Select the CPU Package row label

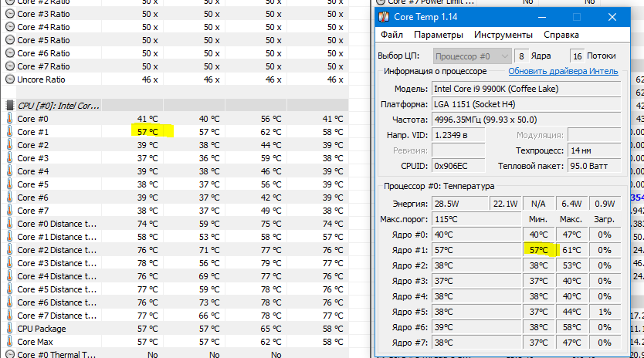[x=42, y=329]
